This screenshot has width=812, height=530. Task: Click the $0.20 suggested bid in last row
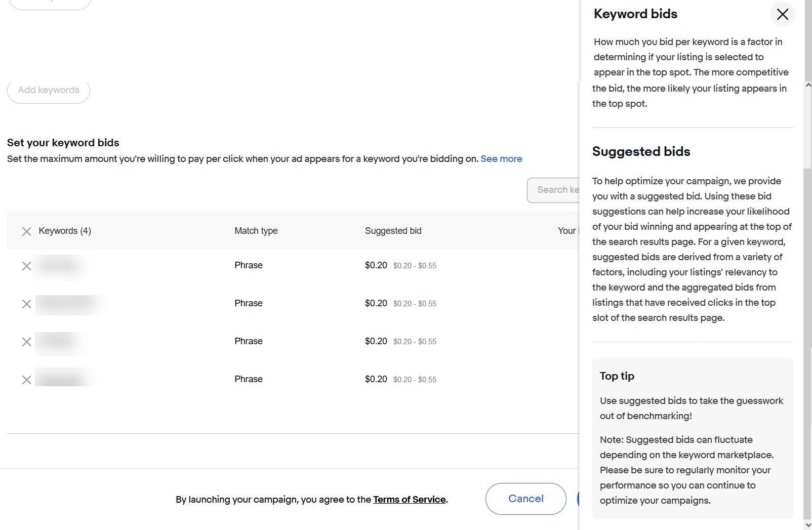pyautogui.click(x=376, y=379)
